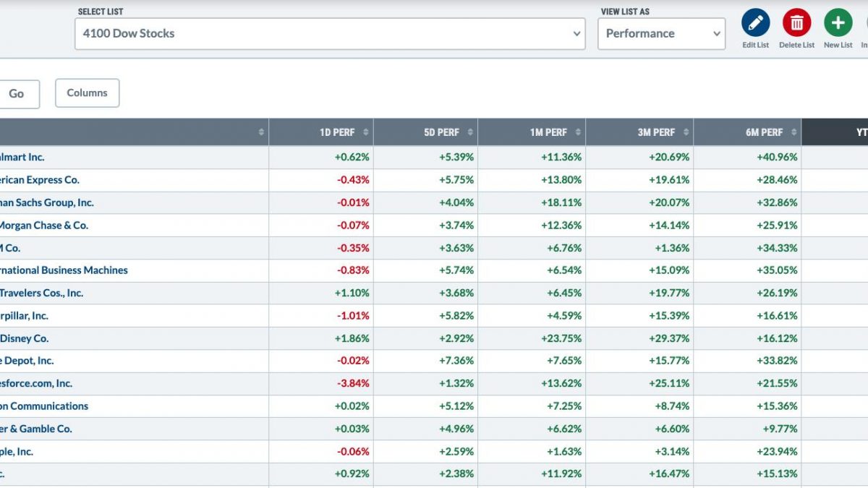Open the Salesforce.com, Inc. link
The image size is (868, 488).
pos(36,383)
